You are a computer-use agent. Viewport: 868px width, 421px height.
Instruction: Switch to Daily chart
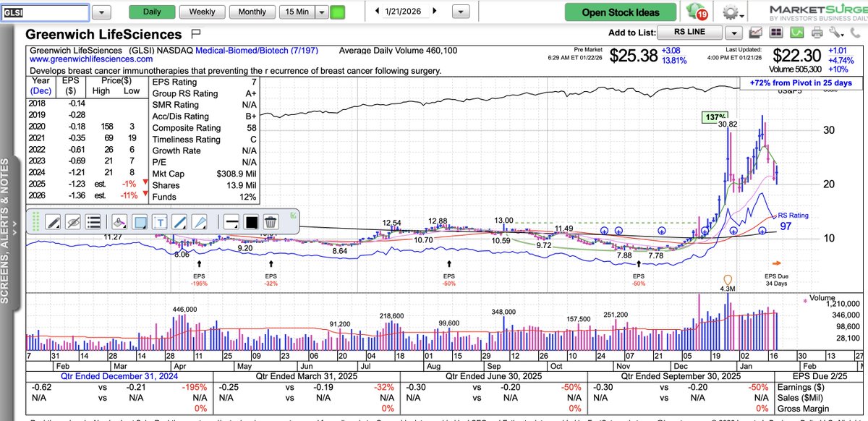point(152,12)
